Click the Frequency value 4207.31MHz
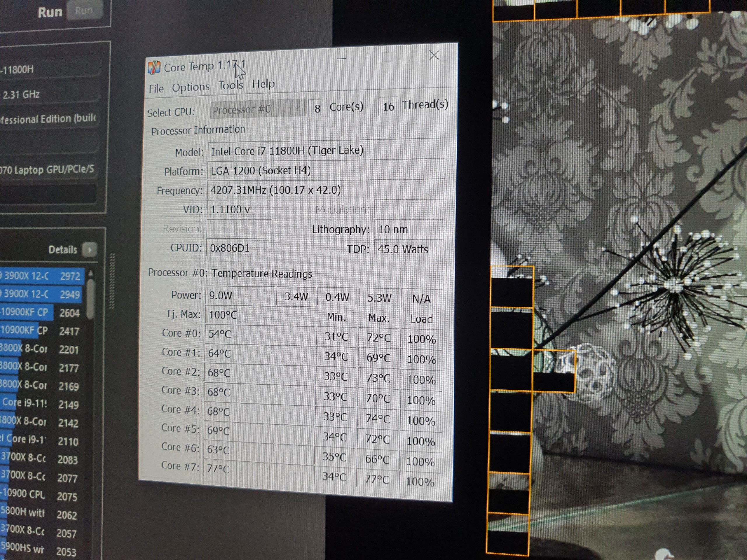 coord(326,190)
